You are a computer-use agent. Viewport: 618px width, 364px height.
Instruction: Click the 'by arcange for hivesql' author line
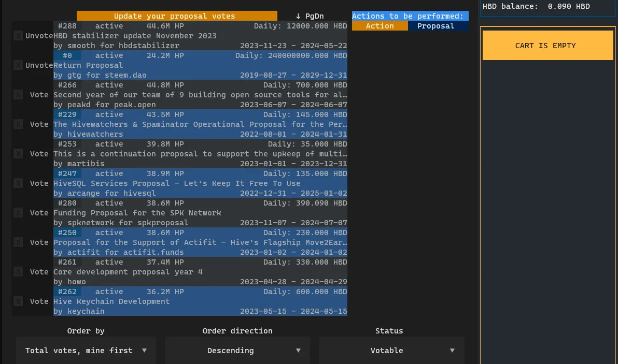(105, 193)
